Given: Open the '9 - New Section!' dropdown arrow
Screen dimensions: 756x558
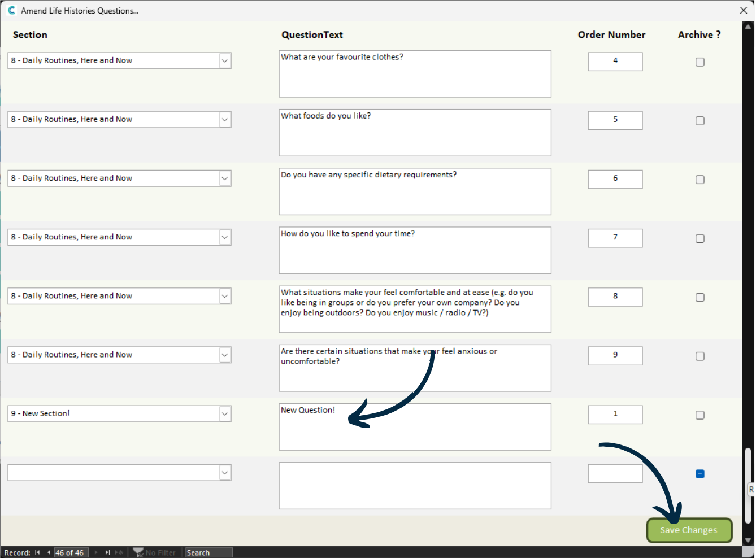Looking at the screenshot, I should 225,413.
